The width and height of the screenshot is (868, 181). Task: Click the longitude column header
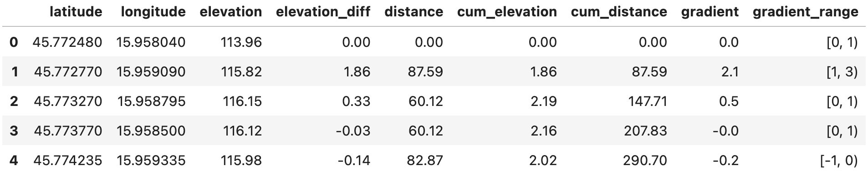pos(153,12)
